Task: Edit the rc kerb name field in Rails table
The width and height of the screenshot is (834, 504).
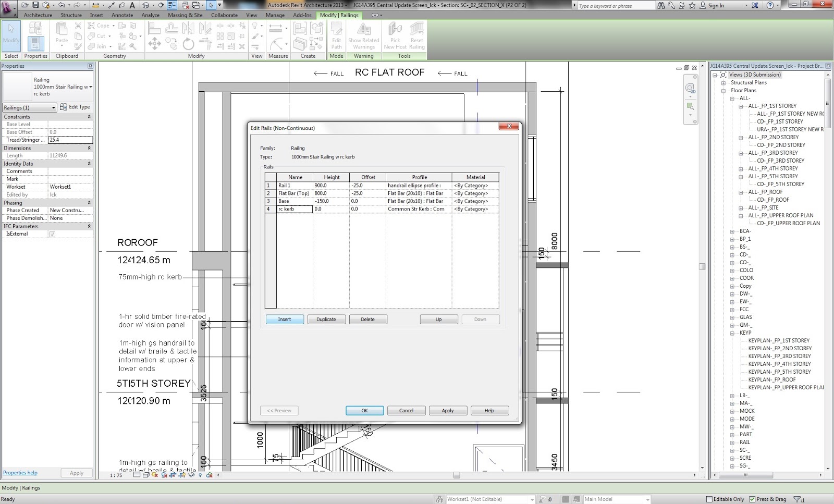Action: (x=294, y=209)
